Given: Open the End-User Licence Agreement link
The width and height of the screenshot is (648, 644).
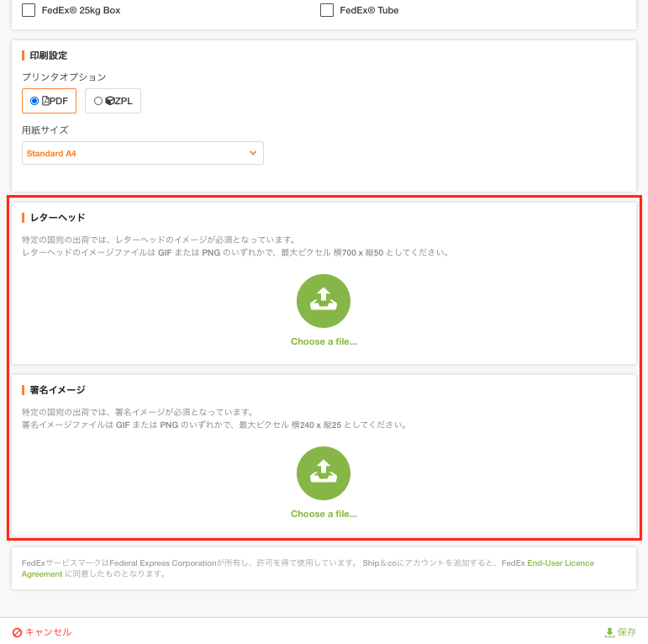Looking at the screenshot, I should click(x=561, y=563).
